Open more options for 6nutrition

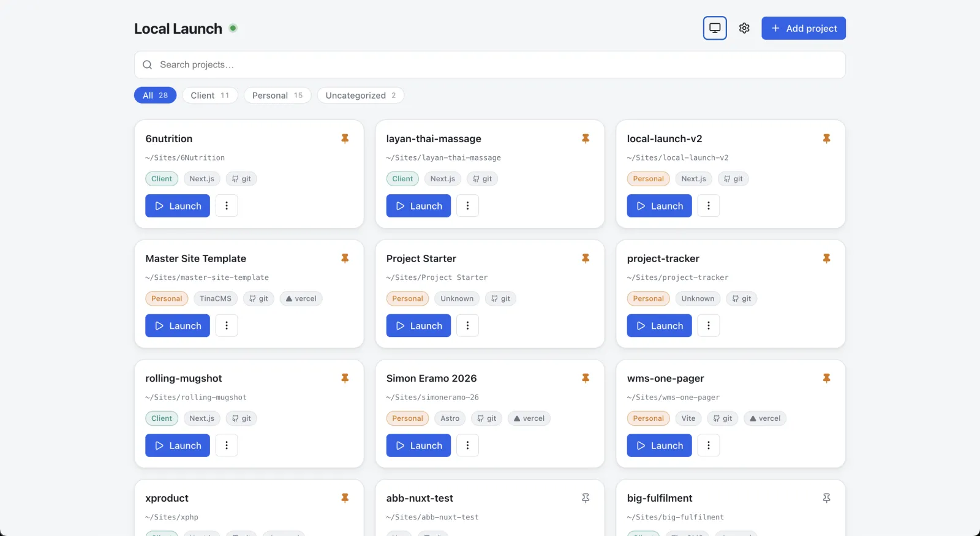(227, 206)
